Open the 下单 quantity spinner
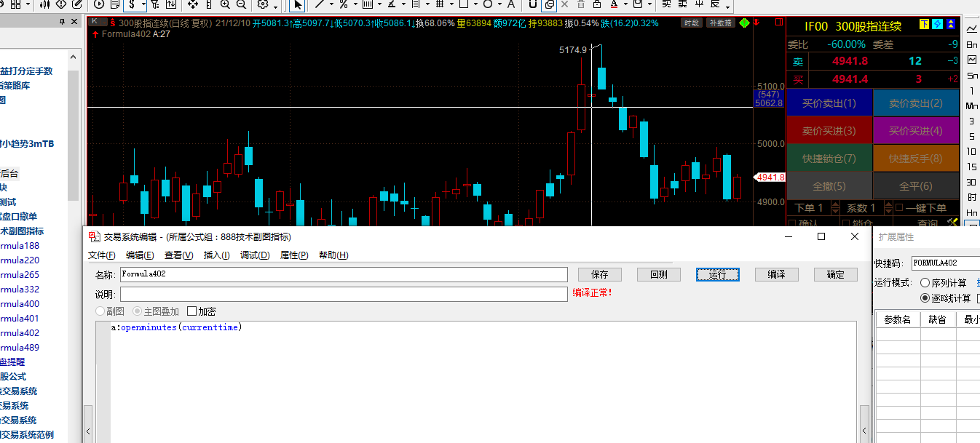Viewport: 980px width, 443px height. click(x=835, y=208)
